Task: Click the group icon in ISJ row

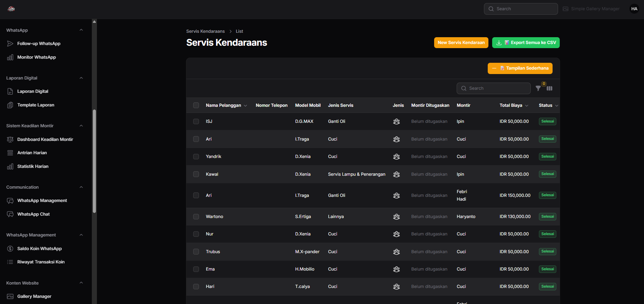Action: click(396, 121)
